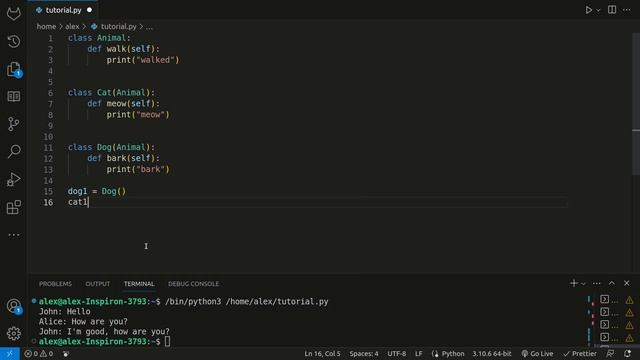This screenshot has width=640, height=360.
Task: Close the bottom terminal panel
Action: click(627, 283)
